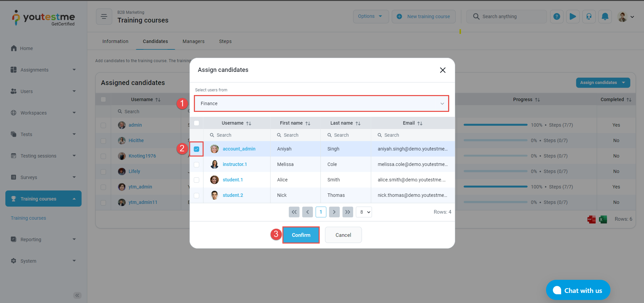Expand the Surveys sidebar menu
The image size is (644, 303).
click(43, 177)
